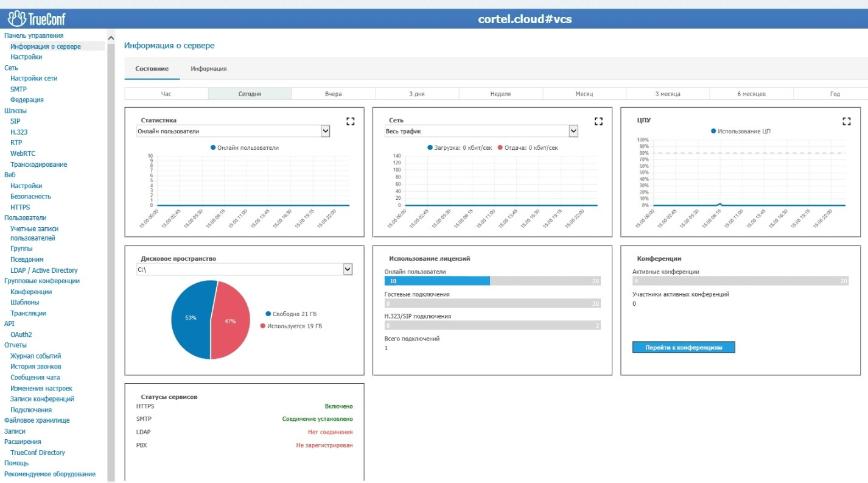Toggle the Отдача series in network chart
Viewport: 868px width, 483px height.
[501, 147]
